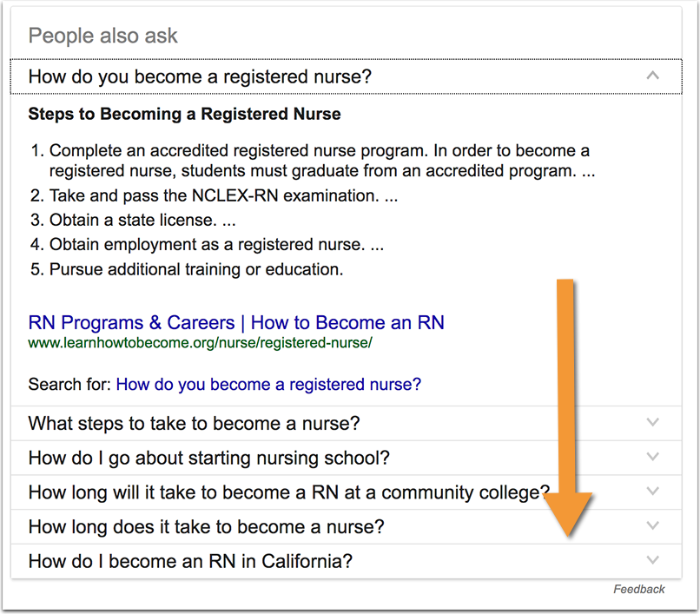Collapse the registered nurse answer chevron

653,76
